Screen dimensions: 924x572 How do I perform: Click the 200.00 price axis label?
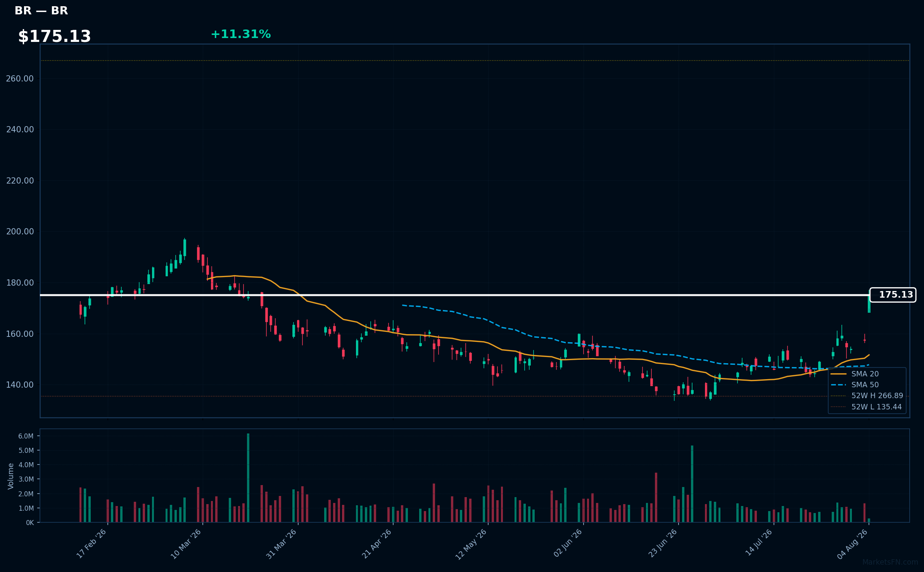pyautogui.click(x=20, y=232)
